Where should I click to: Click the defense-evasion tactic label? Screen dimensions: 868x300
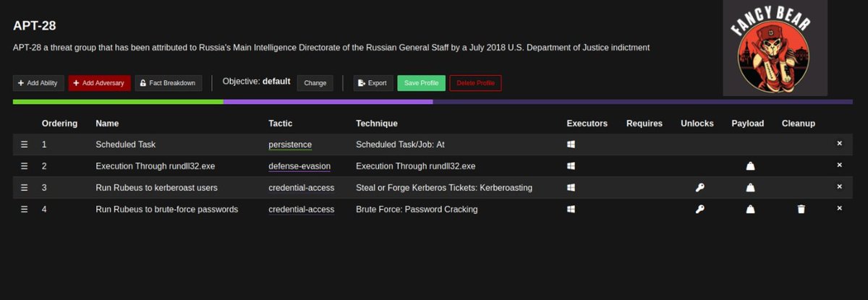click(299, 166)
